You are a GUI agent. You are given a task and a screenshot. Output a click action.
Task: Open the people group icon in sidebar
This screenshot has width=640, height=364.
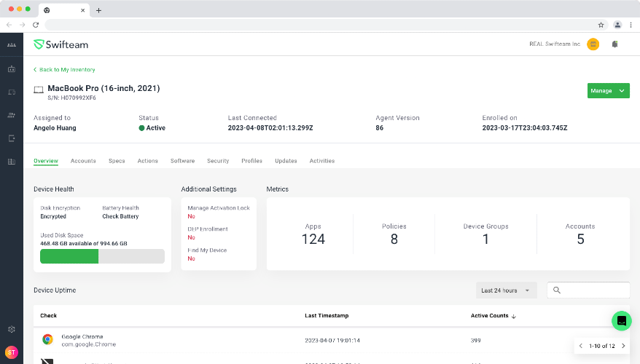pos(12,45)
